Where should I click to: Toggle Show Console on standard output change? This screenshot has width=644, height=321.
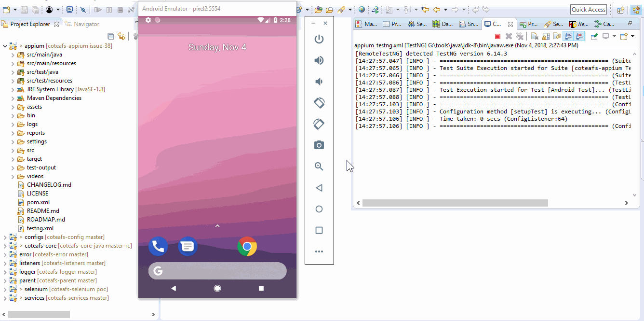(x=568, y=36)
